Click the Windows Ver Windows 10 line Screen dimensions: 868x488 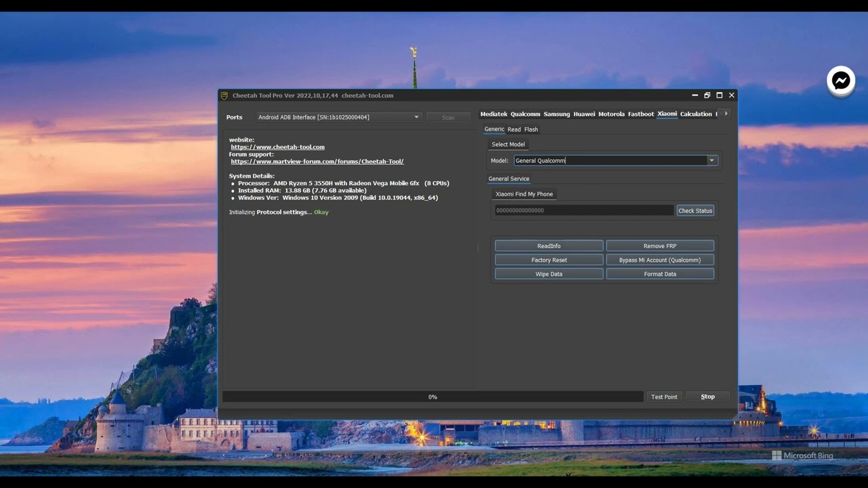coord(338,198)
